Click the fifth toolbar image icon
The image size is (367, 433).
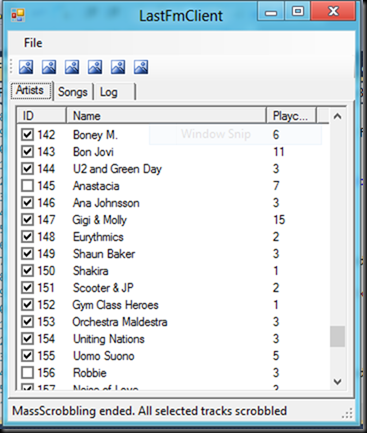118,67
